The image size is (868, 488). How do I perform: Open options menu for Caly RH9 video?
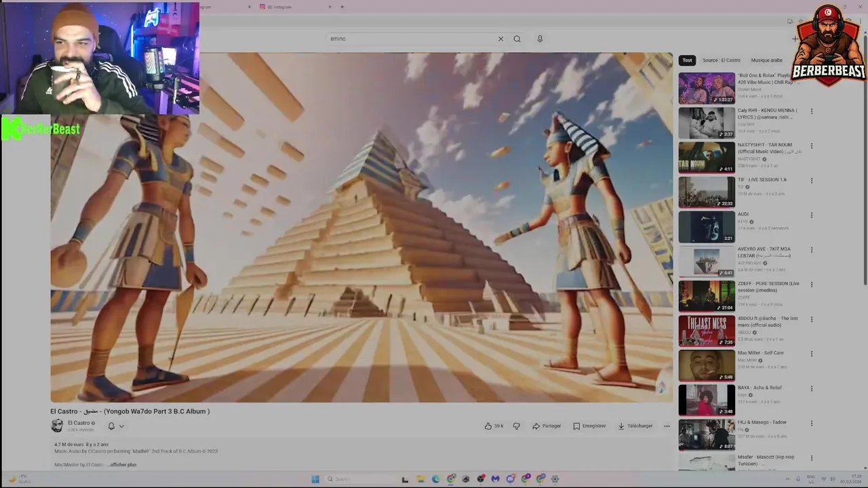[811, 111]
